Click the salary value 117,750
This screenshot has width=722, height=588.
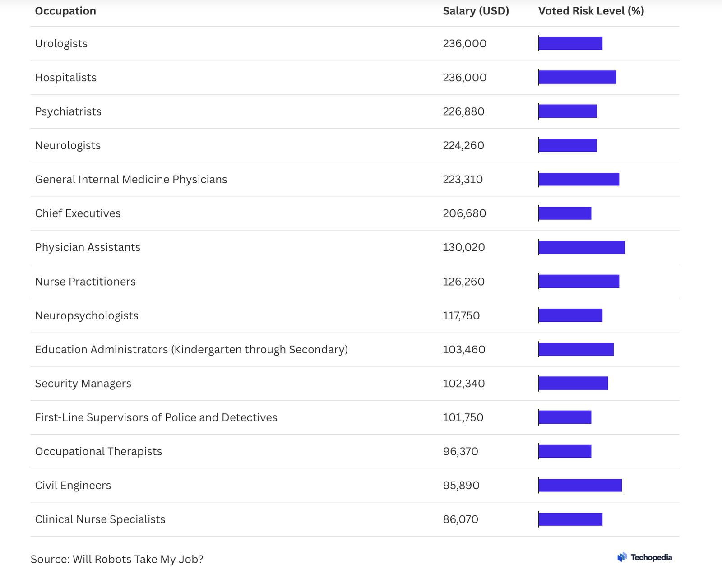pos(461,315)
